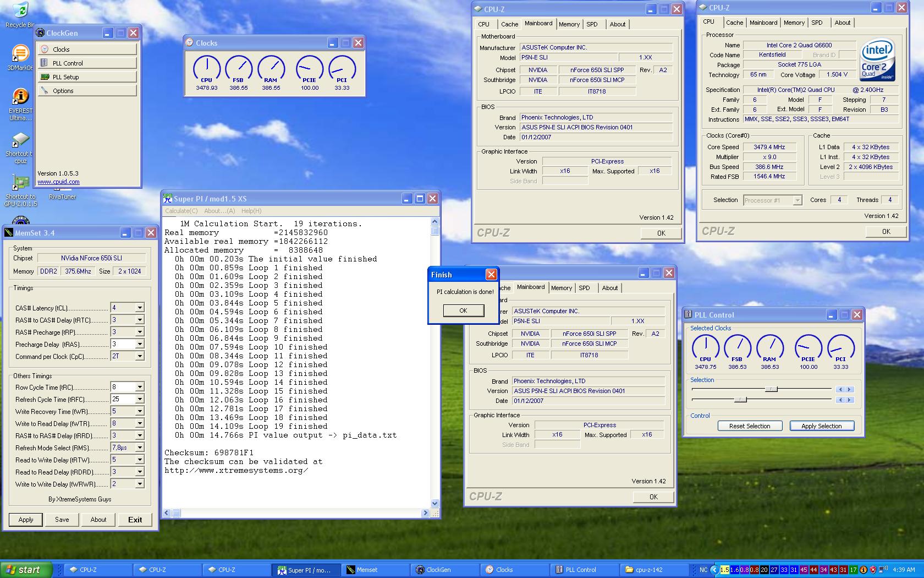
Task: Click the right arrow of the upper PLL slider
Action: 849,389
